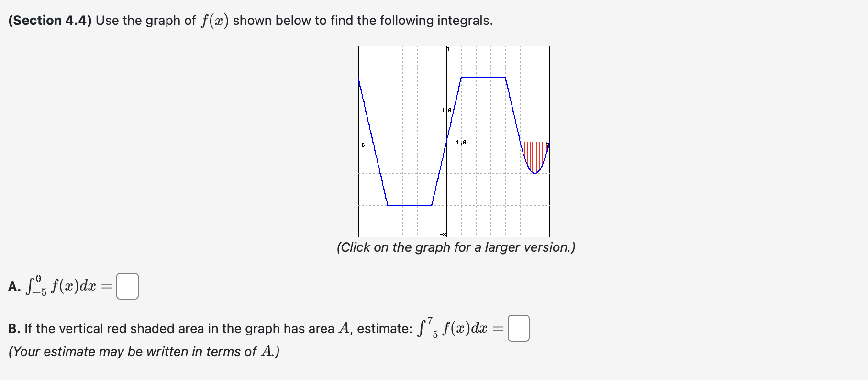Click the -3 label below the y-axis
Viewport: 868px width, 380px height.
[443, 234]
